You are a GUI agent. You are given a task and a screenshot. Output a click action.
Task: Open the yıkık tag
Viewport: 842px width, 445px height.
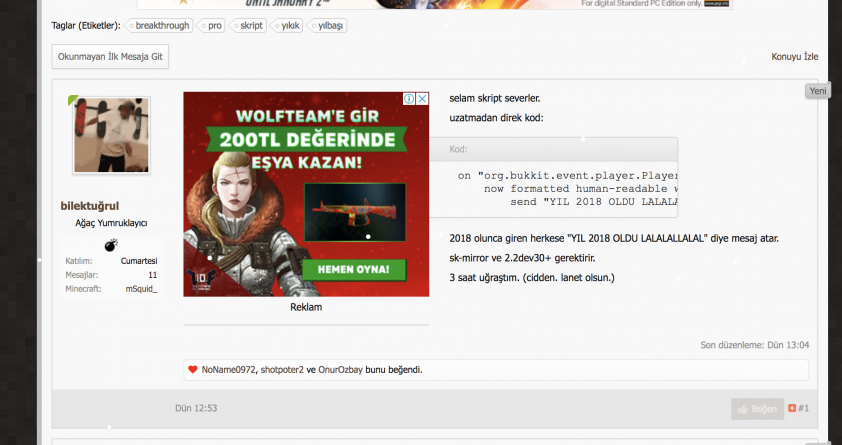click(x=287, y=26)
